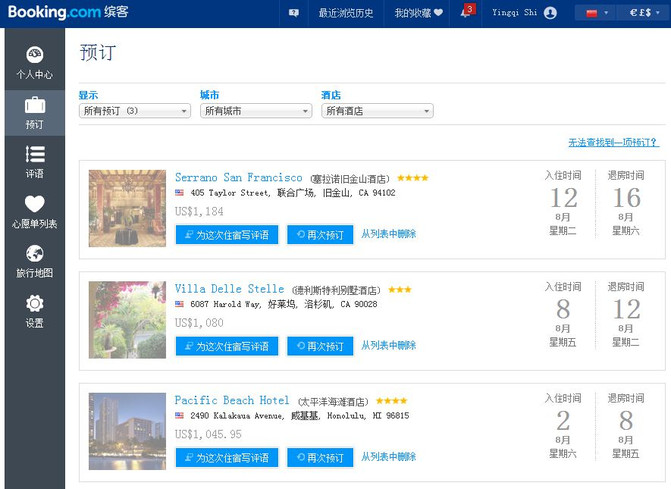Image resolution: width=671 pixels, height=489 pixels.
Task: Click the star rating of Pacific Beach Hotel
Action: (x=391, y=401)
